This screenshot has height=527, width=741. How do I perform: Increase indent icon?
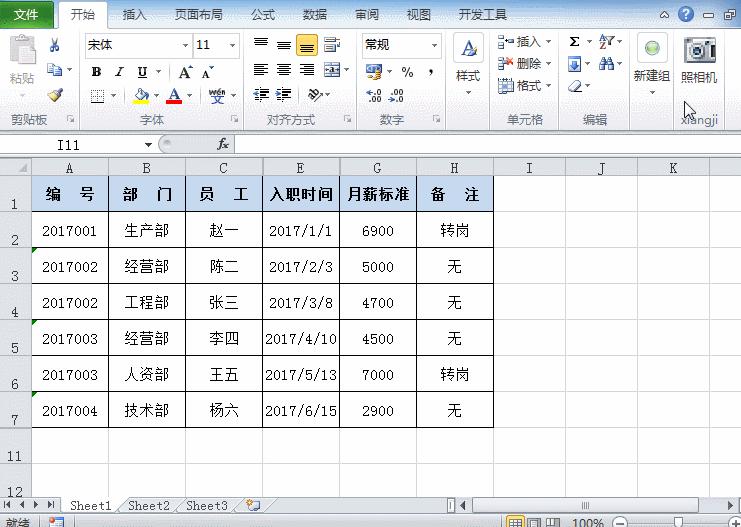tap(284, 95)
